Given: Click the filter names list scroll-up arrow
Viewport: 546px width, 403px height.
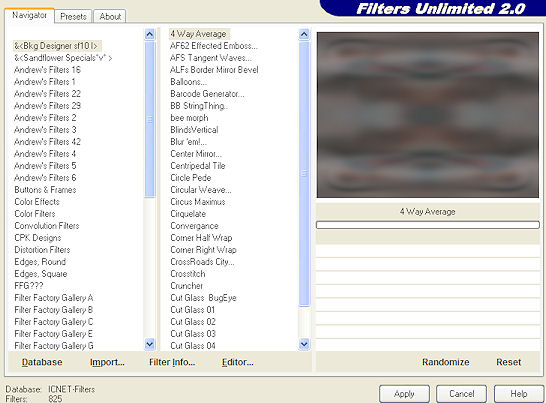Looking at the screenshot, I should coord(304,34).
